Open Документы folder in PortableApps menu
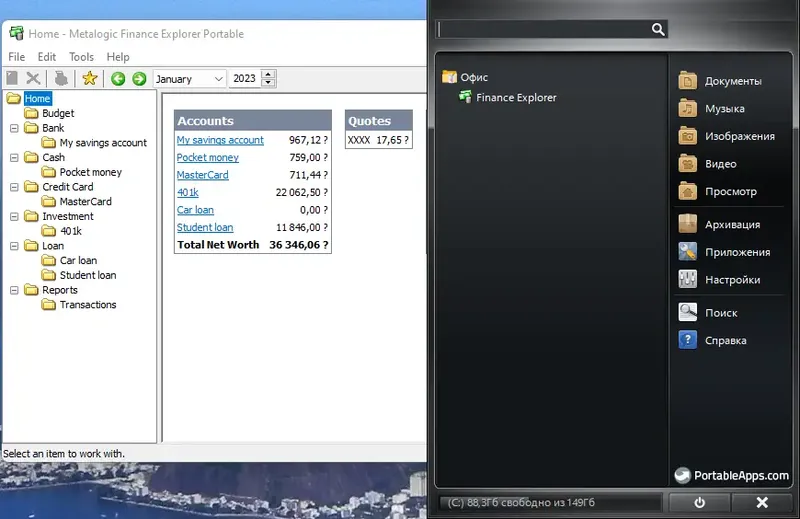Image resolution: width=800 pixels, height=519 pixels. click(x=720, y=81)
